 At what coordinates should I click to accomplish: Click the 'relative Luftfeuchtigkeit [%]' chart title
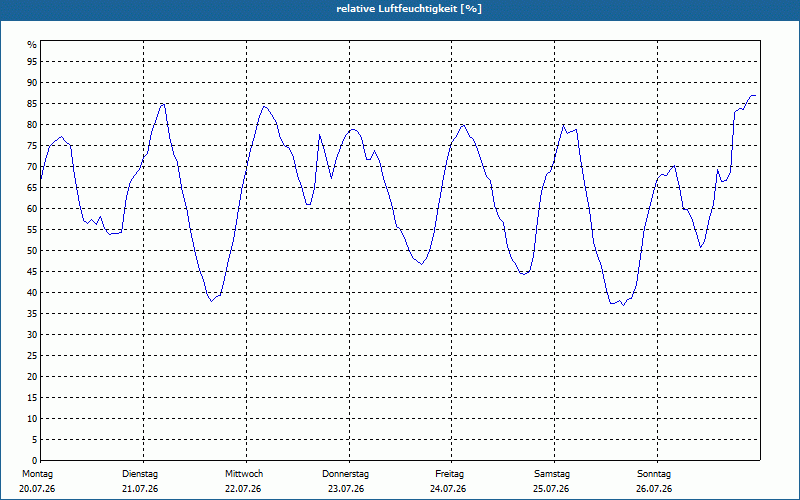[x=409, y=9]
